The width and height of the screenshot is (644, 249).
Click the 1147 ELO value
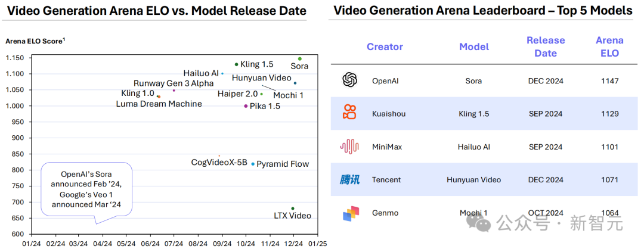coord(609,81)
